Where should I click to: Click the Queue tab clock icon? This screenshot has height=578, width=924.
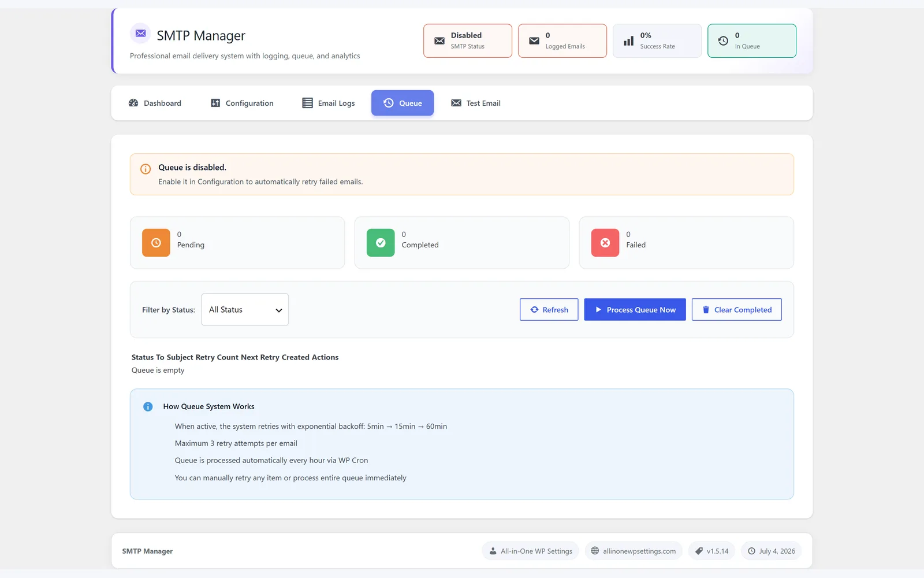pyautogui.click(x=389, y=103)
